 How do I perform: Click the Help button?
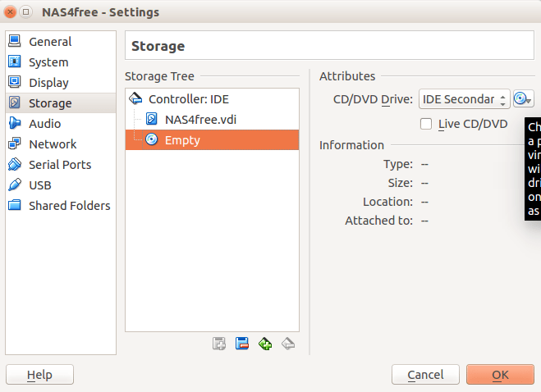[39, 375]
